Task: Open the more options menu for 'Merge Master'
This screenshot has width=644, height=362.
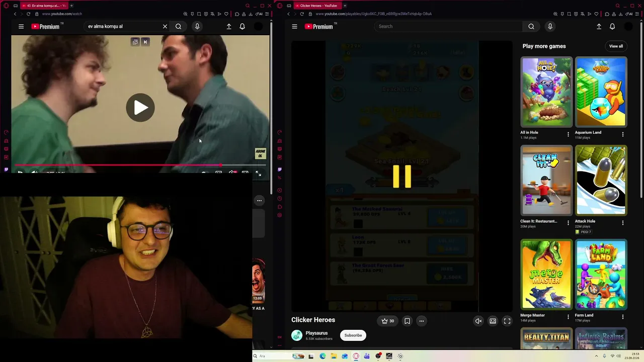Action: pyautogui.click(x=568, y=317)
